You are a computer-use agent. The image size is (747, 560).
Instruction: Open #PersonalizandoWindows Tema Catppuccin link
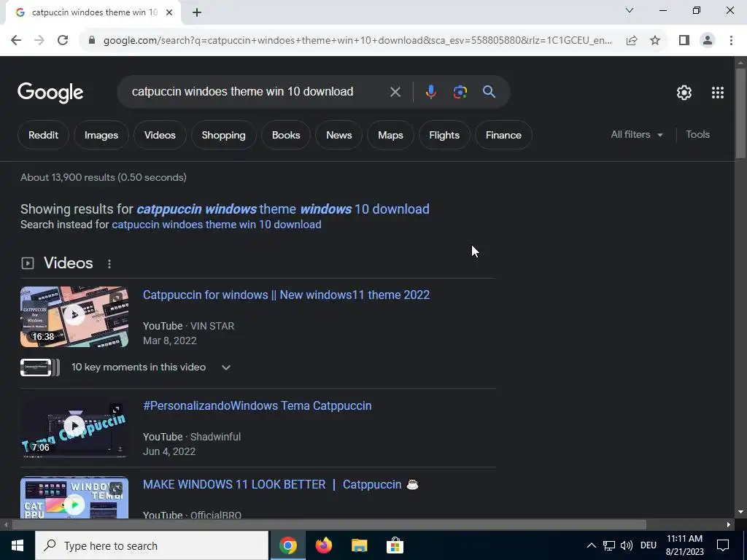click(x=258, y=405)
